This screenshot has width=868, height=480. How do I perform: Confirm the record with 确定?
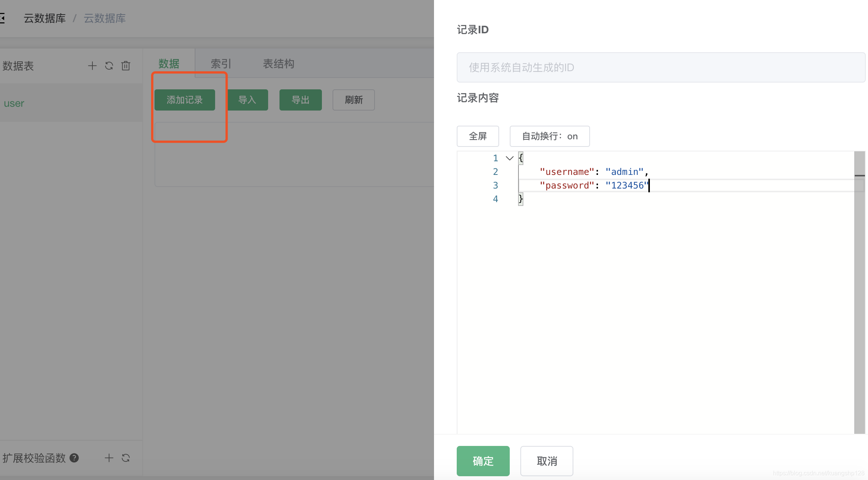[x=483, y=461]
